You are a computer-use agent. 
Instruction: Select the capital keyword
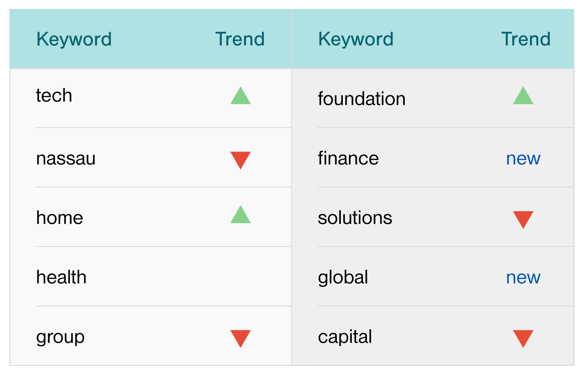344,337
